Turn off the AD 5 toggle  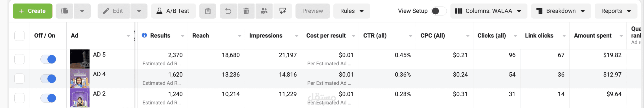pos(48,59)
